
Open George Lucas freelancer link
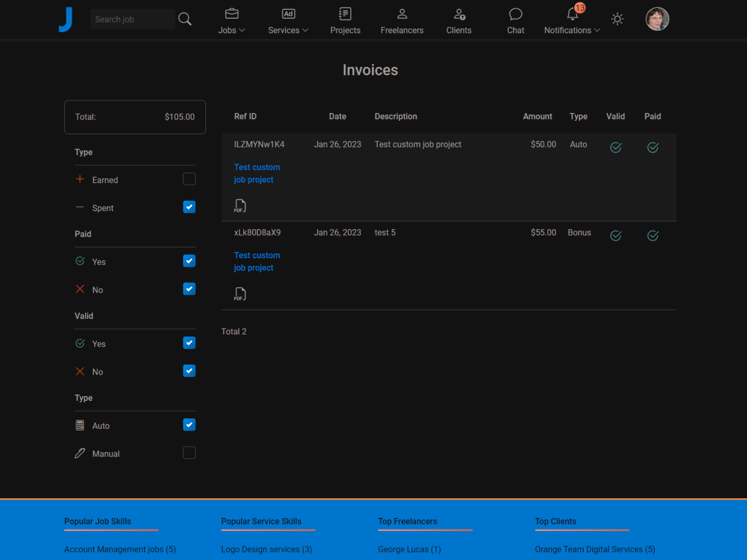tap(409, 549)
